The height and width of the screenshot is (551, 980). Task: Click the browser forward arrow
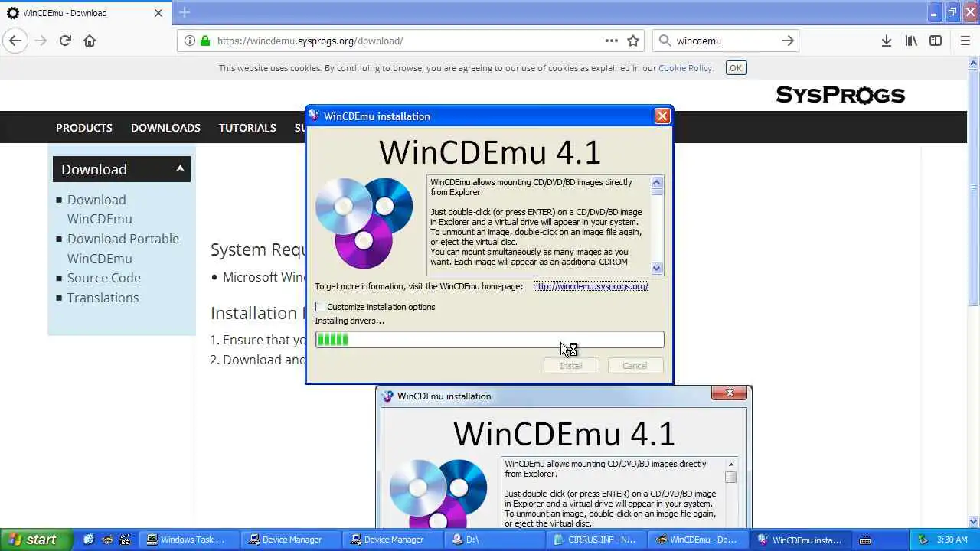click(x=41, y=41)
